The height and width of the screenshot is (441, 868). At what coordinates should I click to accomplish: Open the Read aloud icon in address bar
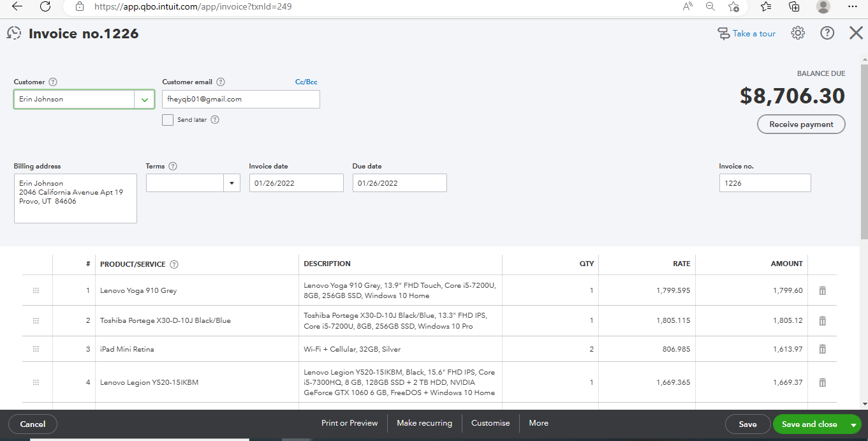tap(688, 6)
